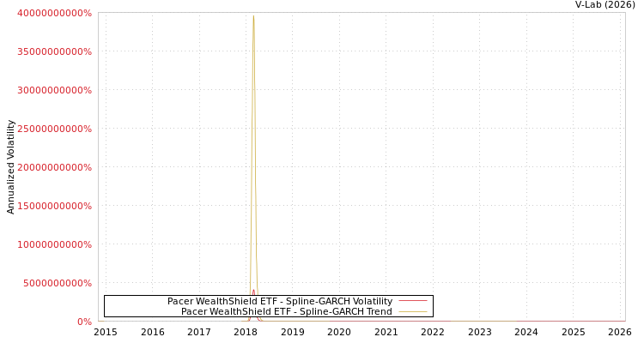Click the 2016 x-axis label
644x343 pixels.
point(152,332)
